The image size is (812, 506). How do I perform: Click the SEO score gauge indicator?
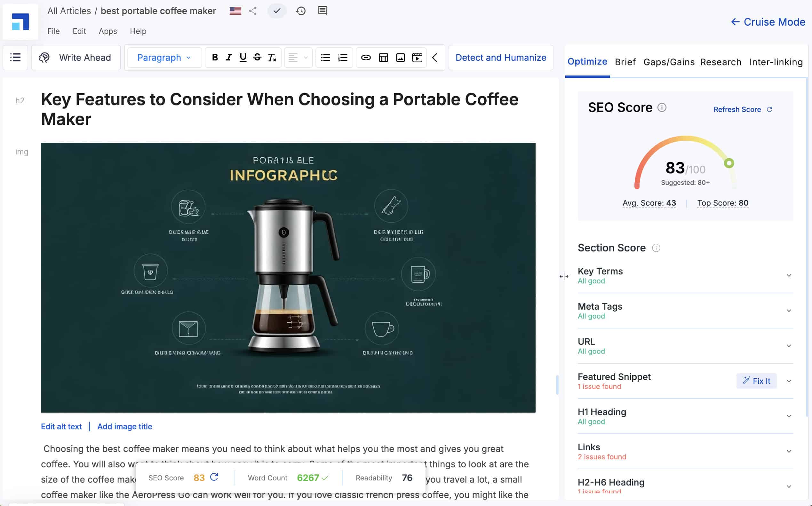(729, 163)
